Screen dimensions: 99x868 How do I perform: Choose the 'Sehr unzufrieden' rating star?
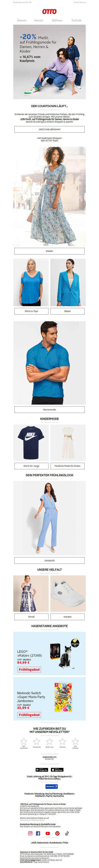click(x=24, y=741)
